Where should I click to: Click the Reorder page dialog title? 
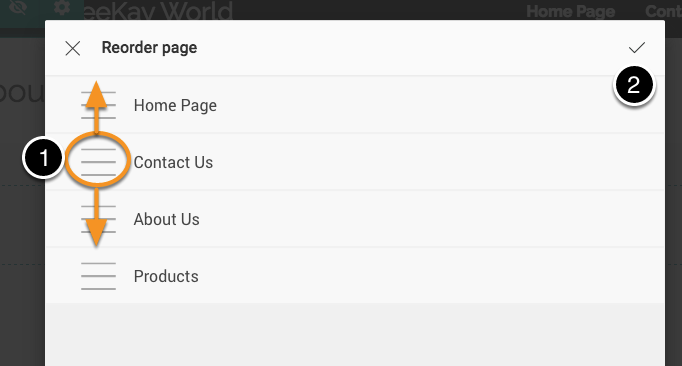[149, 47]
